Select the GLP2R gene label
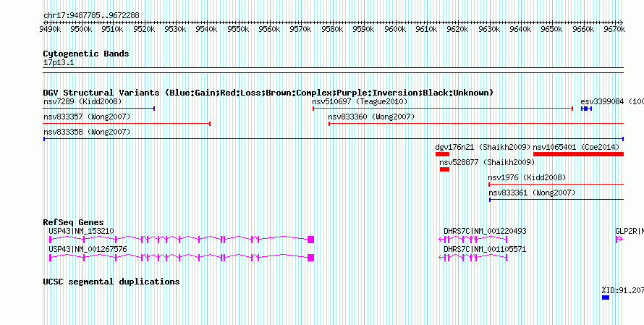The width and height of the screenshot is (644, 325). pos(630,232)
